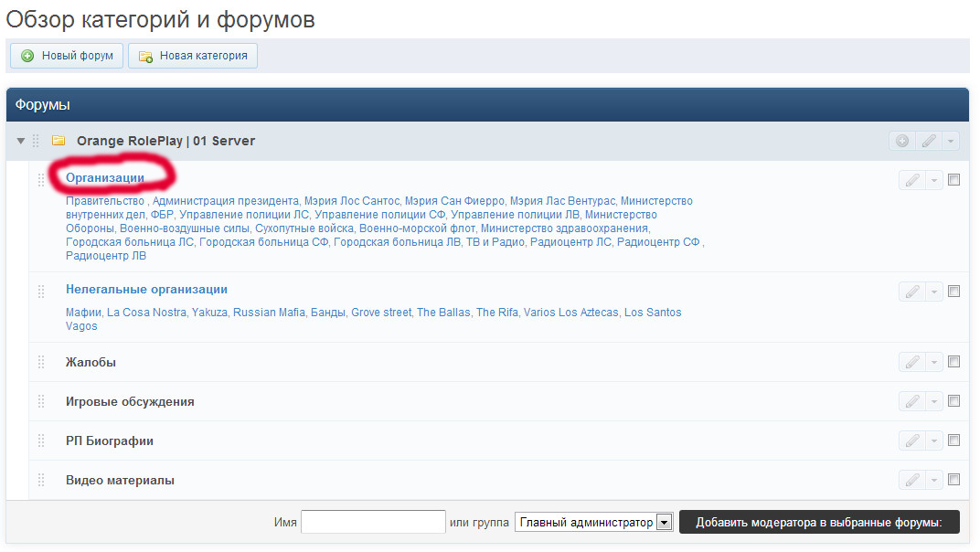The height and width of the screenshot is (552, 980).
Task: Click pencil edit icon for Организации
Action: [912, 180]
